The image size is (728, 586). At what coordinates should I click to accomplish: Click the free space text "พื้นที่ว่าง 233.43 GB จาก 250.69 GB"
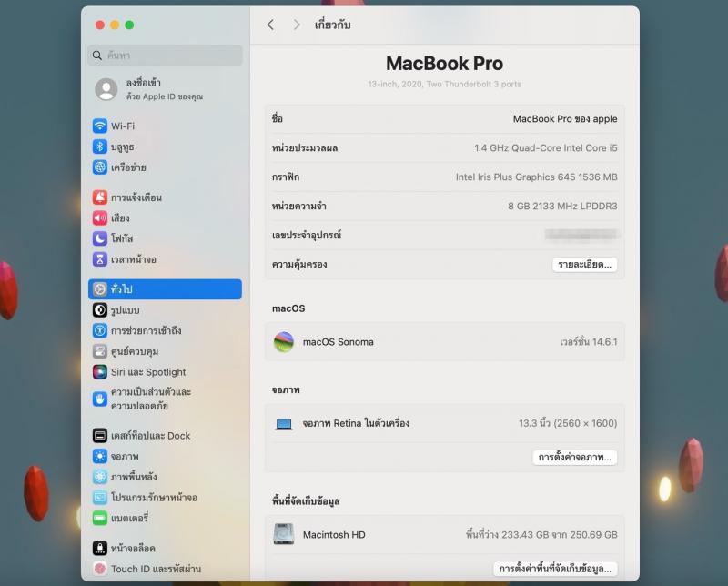(x=541, y=534)
